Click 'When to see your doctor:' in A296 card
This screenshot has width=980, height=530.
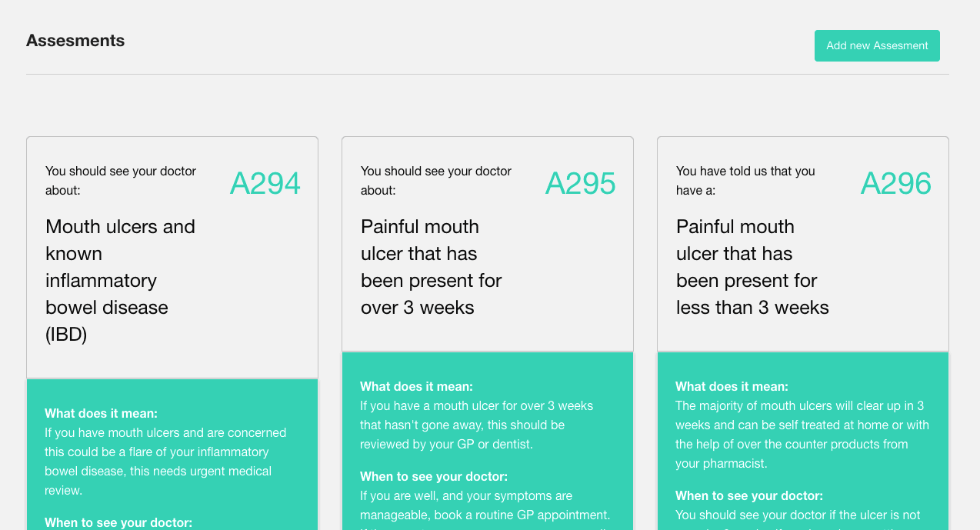[x=749, y=495]
